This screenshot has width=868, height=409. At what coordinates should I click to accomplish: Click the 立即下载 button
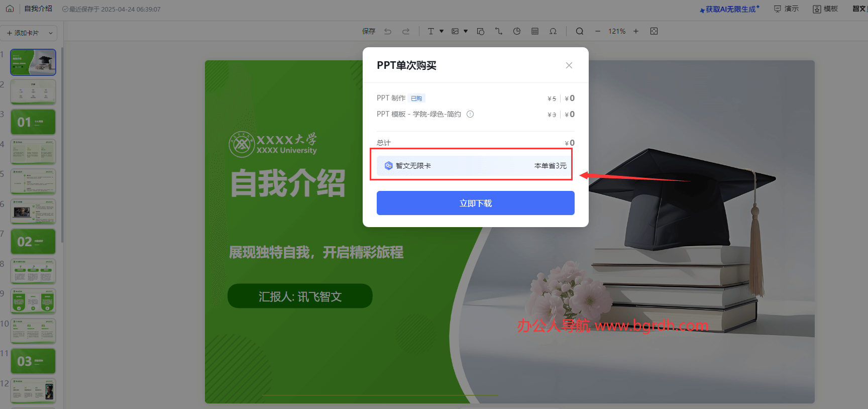pyautogui.click(x=476, y=203)
